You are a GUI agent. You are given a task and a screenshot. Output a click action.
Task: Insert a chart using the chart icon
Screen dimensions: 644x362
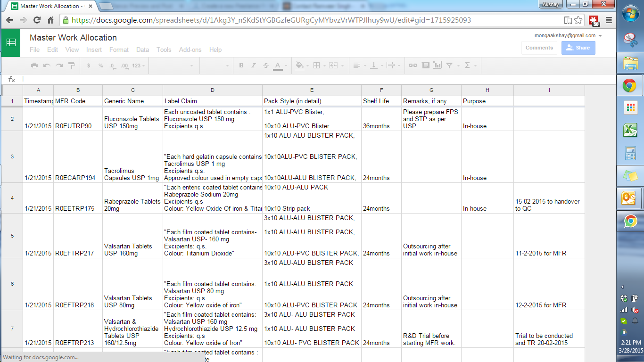[438, 66]
